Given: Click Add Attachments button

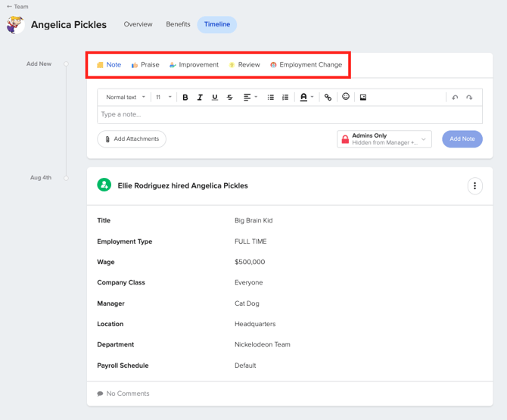Looking at the screenshot, I should pyautogui.click(x=132, y=139).
